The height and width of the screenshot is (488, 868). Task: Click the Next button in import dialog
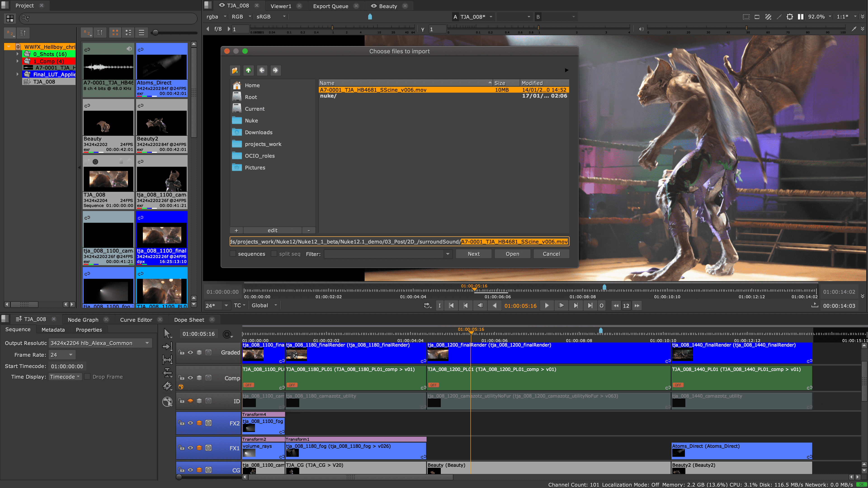tap(473, 253)
